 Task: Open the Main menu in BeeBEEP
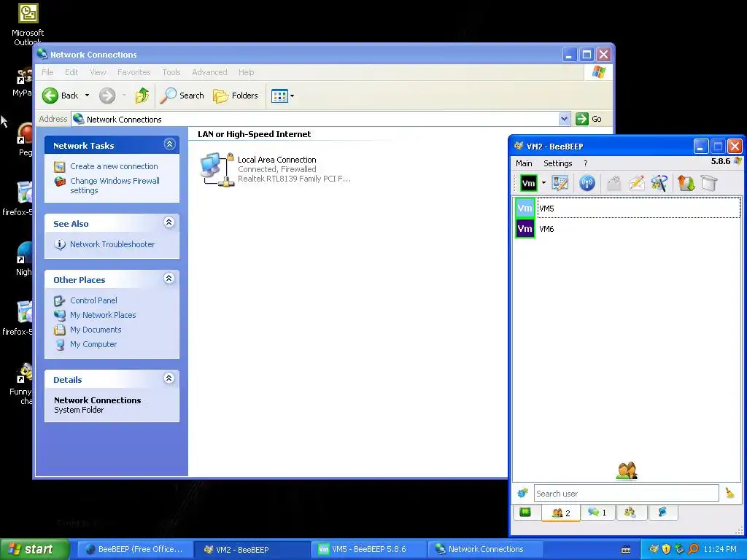pos(524,163)
